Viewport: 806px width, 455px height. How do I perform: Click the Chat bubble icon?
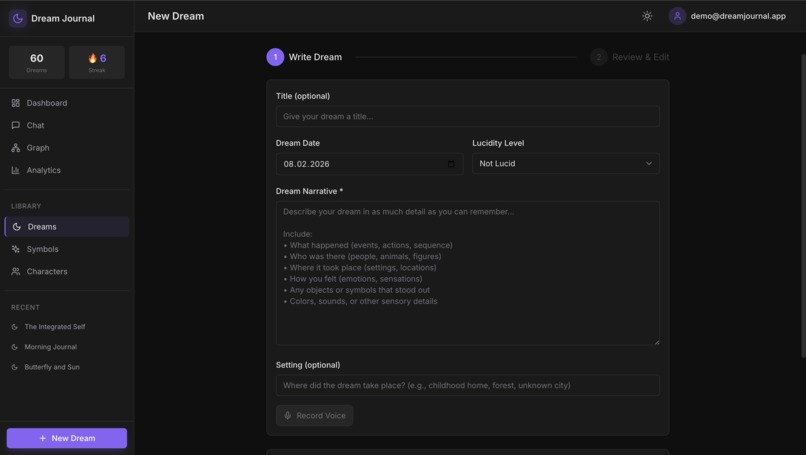coord(15,125)
